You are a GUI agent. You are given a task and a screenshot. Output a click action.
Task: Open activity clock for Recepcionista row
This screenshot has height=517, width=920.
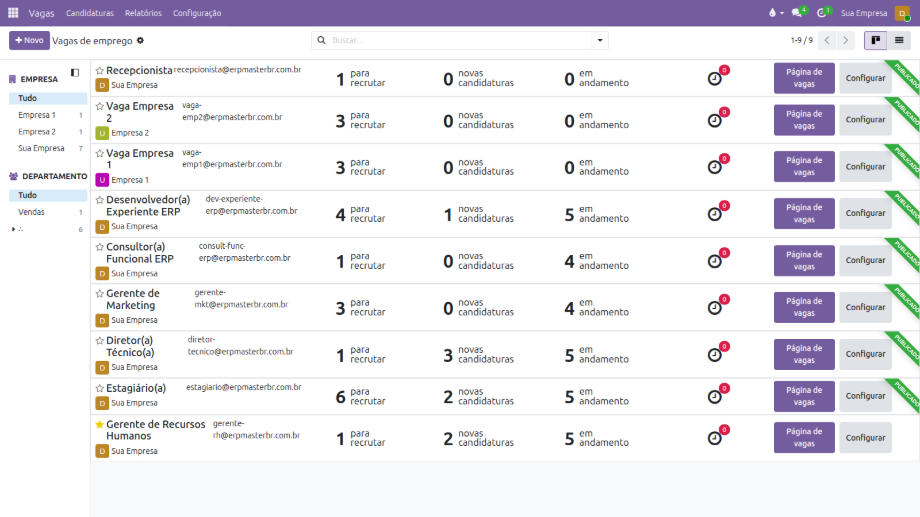tap(714, 78)
